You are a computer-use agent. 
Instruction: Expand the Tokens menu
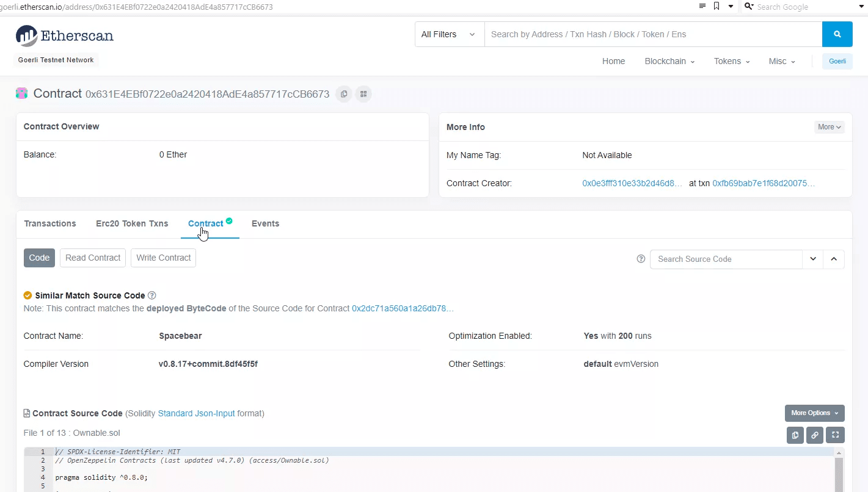tap(732, 61)
